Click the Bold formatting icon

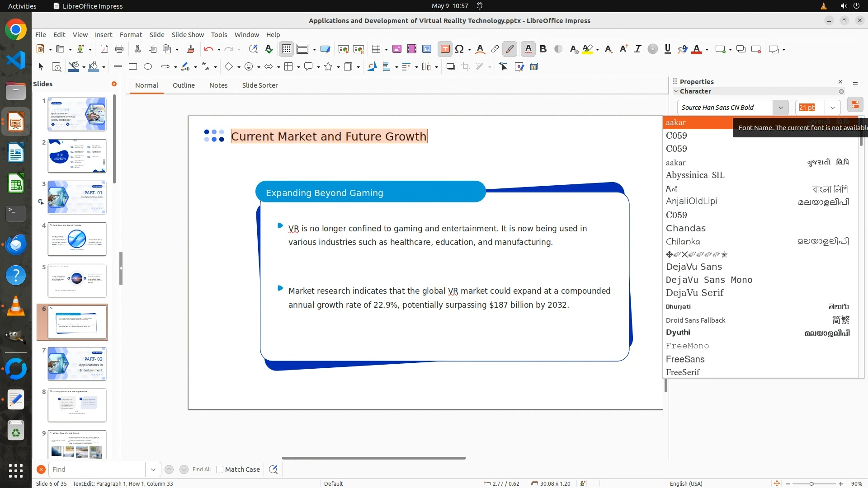click(543, 49)
